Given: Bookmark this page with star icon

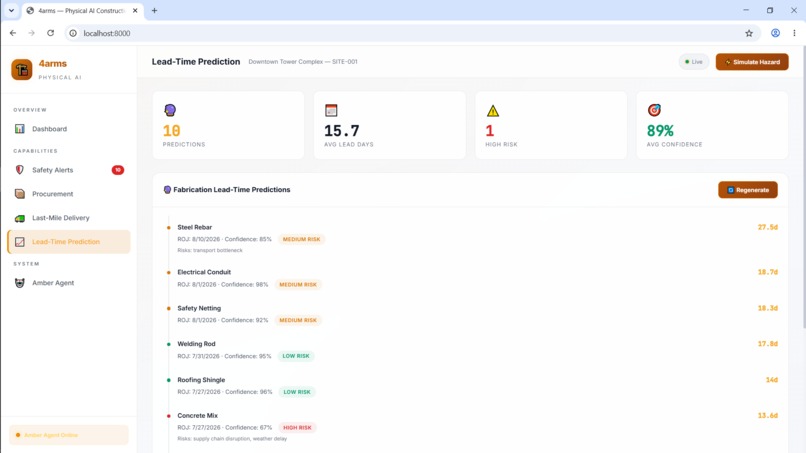Looking at the screenshot, I should (x=749, y=33).
